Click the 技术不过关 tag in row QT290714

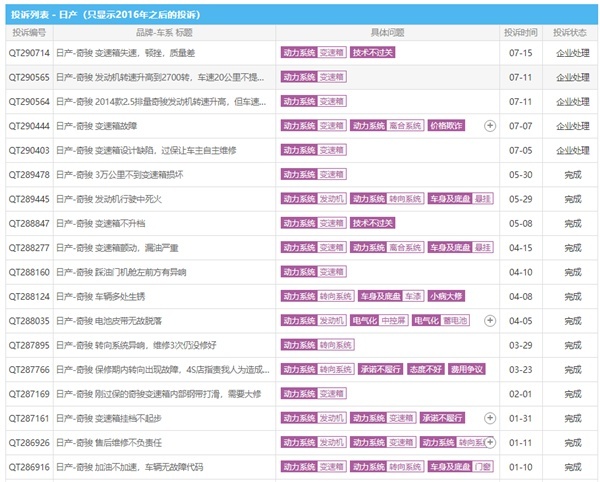point(372,52)
